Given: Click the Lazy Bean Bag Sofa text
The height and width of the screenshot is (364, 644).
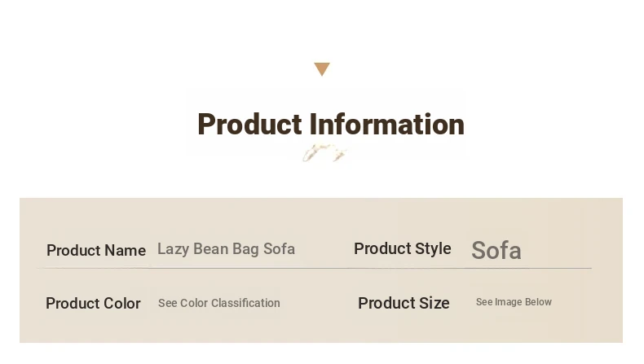Looking at the screenshot, I should point(227,249).
